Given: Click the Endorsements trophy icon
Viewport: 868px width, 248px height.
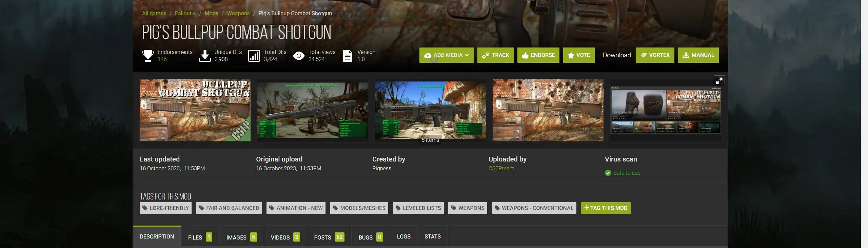Looking at the screenshot, I should click(x=148, y=56).
